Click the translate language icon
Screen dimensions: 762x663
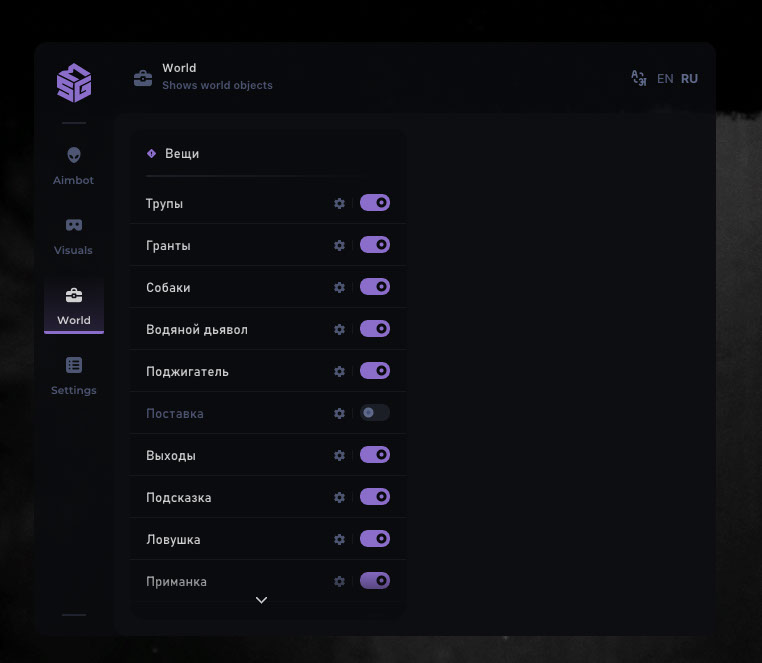(638, 78)
